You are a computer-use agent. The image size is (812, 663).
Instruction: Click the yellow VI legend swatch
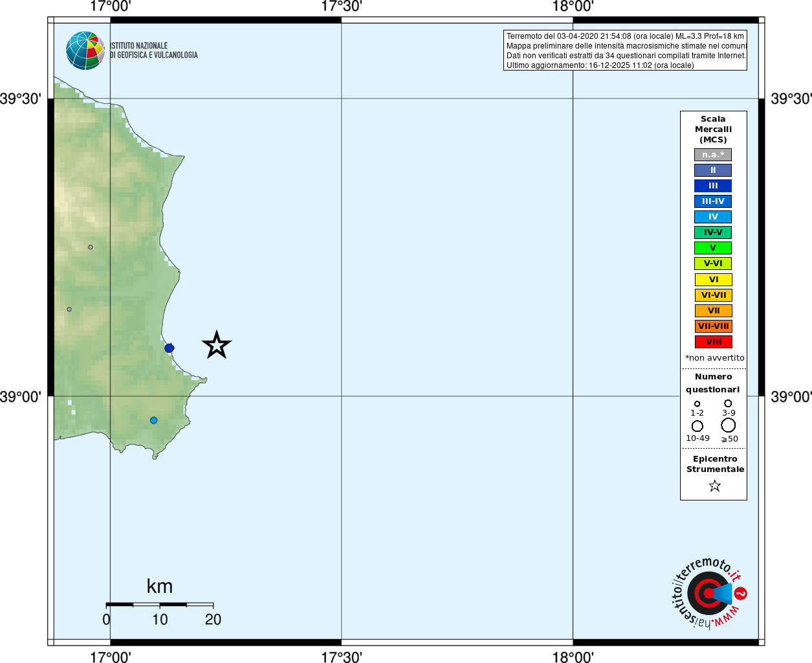(x=714, y=280)
